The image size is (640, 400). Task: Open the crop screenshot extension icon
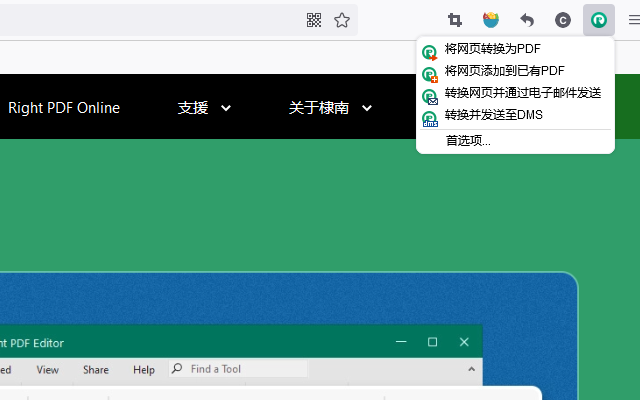pyautogui.click(x=455, y=20)
